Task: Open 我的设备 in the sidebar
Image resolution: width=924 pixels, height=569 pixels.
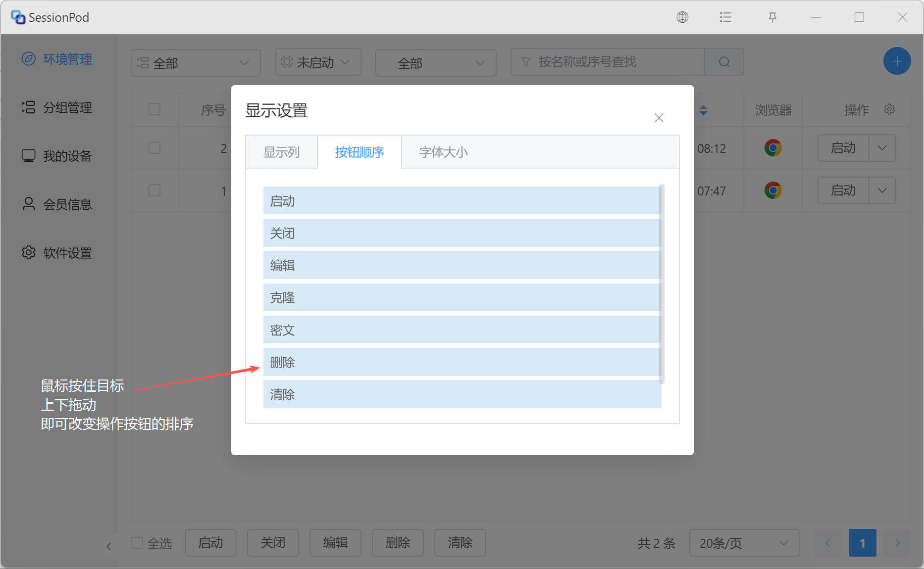Action: coord(57,156)
